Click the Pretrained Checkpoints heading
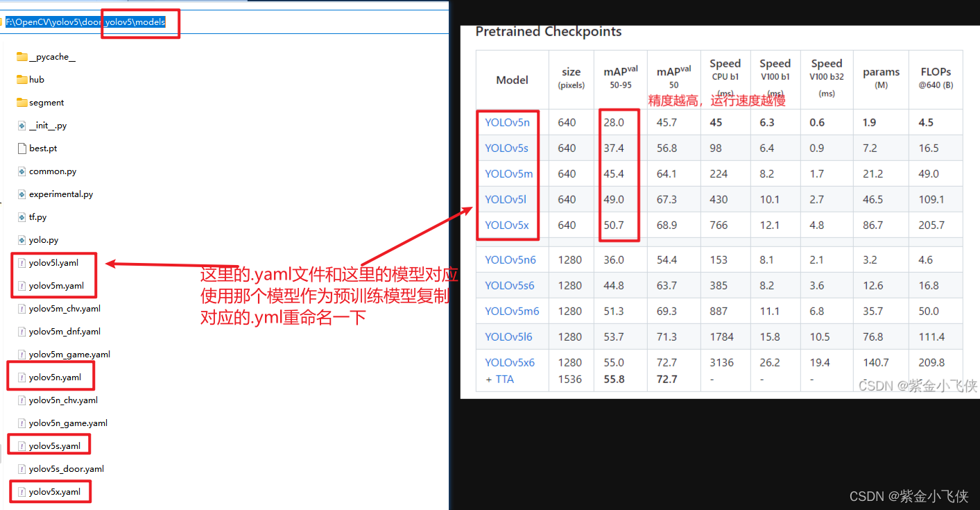The image size is (980, 510). point(548,31)
